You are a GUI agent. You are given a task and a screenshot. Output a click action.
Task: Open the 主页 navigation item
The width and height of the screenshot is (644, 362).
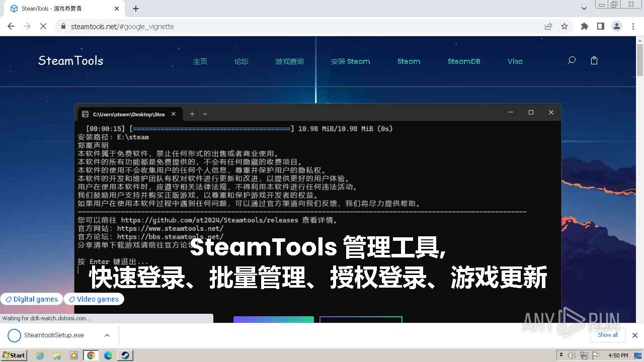coord(200,61)
